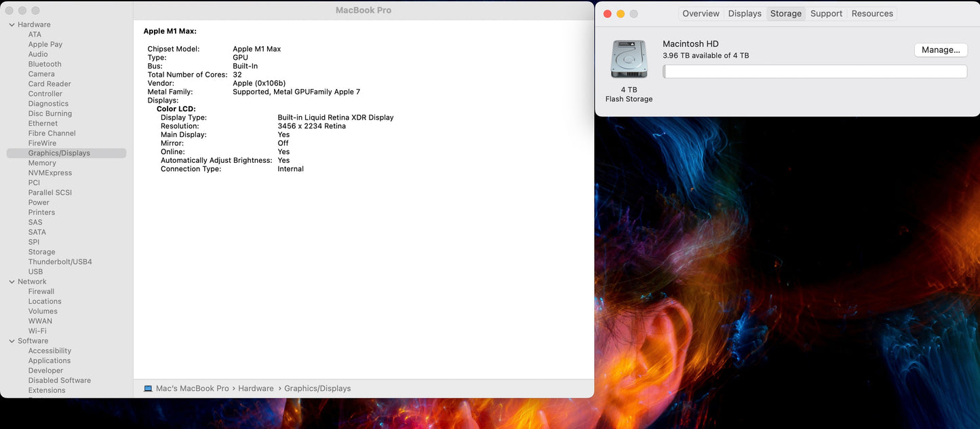Select NVMExpress in the sidebar
Image resolution: width=980 pixels, height=429 pixels.
(x=50, y=173)
